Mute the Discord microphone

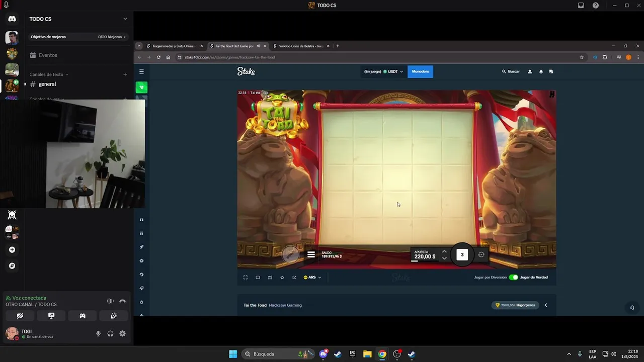(98, 333)
